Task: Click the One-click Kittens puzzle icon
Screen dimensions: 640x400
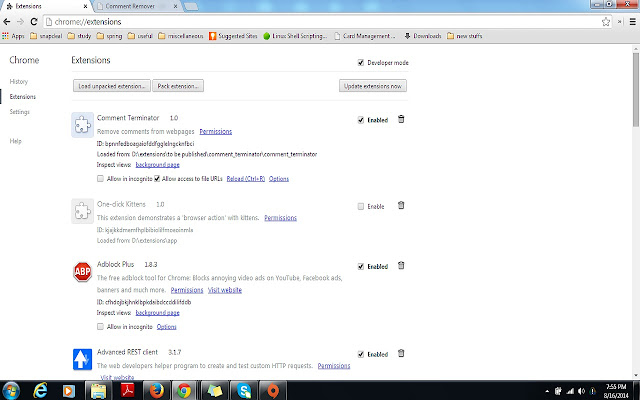Action: click(82, 211)
